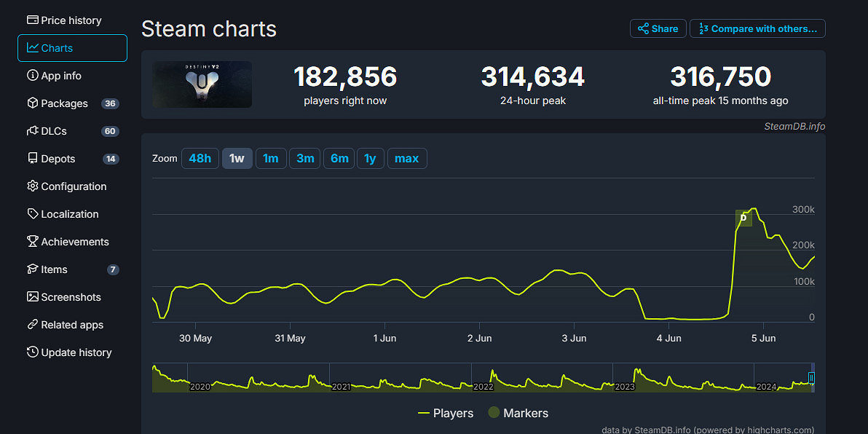Click the Share button
Screen dimensions: 868x434
click(x=658, y=28)
